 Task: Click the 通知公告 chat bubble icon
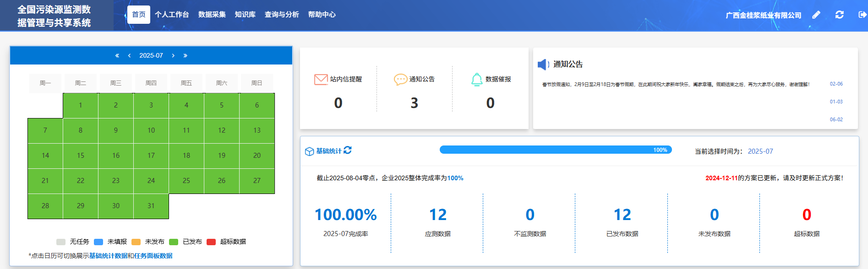(400, 79)
